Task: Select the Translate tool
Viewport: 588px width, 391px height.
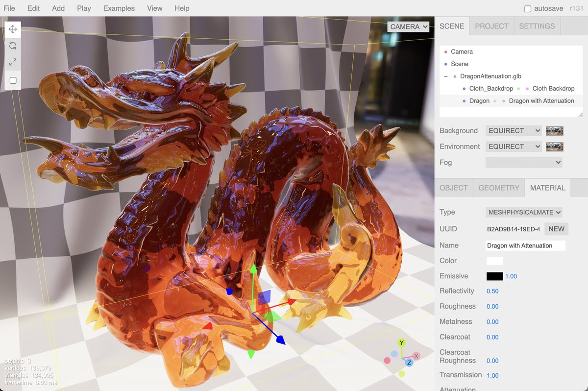Action: click(x=12, y=29)
